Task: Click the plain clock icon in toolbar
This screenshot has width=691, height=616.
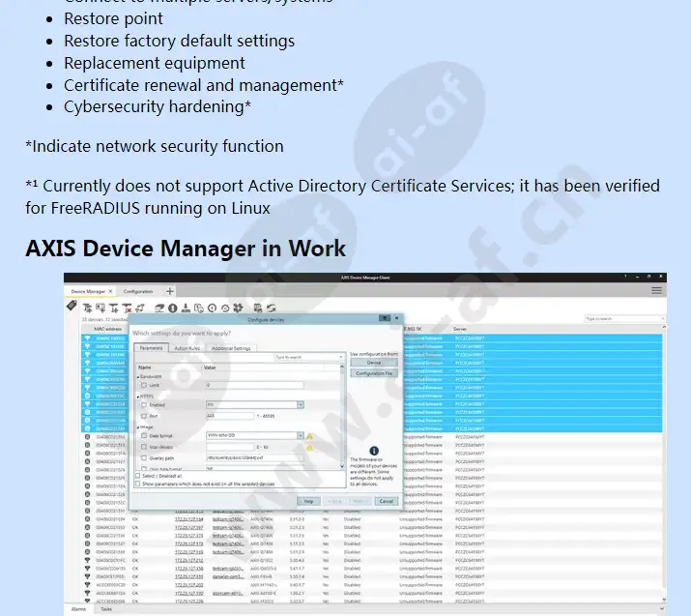Action: pyautogui.click(x=212, y=308)
